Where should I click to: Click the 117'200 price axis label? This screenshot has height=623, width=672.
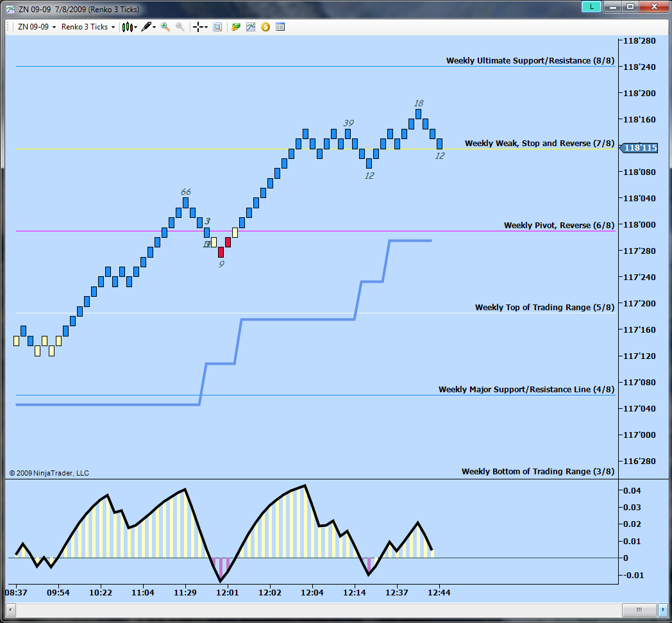point(639,303)
